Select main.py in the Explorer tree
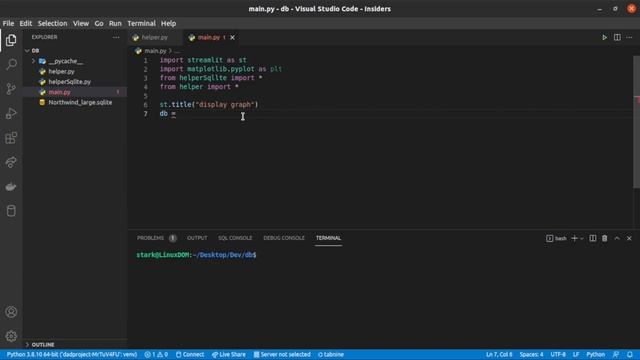640x360 pixels. pos(75,92)
